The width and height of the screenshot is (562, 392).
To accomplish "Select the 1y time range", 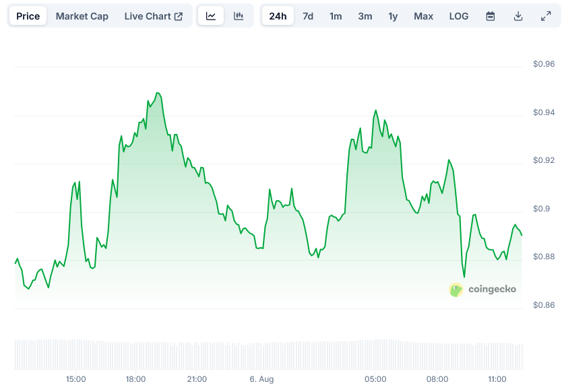I will pyautogui.click(x=393, y=16).
